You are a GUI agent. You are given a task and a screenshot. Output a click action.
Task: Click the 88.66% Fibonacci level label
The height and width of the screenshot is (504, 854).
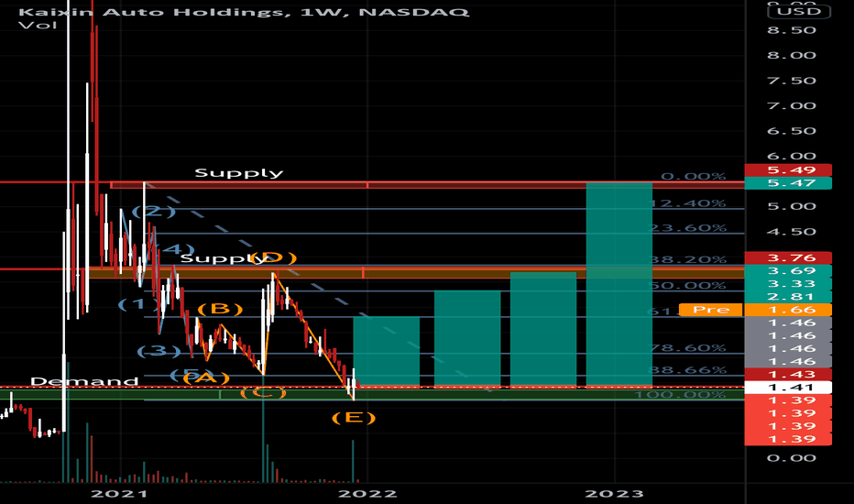coord(689,370)
